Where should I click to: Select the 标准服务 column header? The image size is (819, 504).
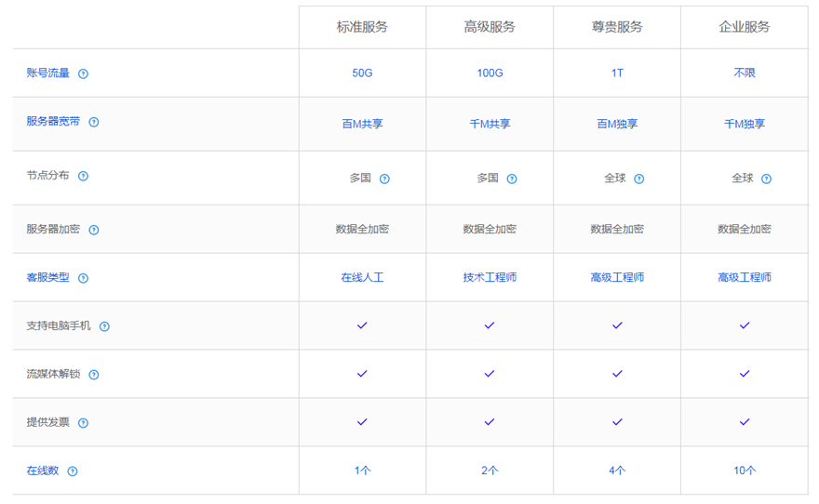click(x=362, y=27)
